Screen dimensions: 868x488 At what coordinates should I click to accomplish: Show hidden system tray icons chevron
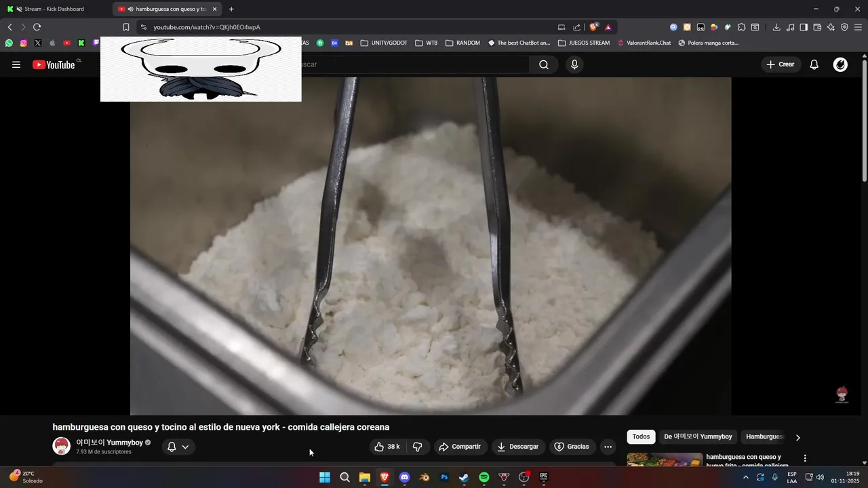(x=746, y=477)
